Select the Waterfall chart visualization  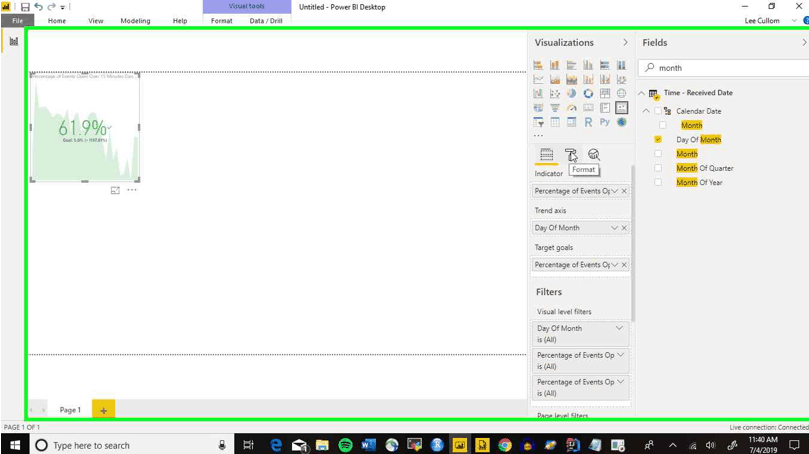pyautogui.click(x=538, y=93)
